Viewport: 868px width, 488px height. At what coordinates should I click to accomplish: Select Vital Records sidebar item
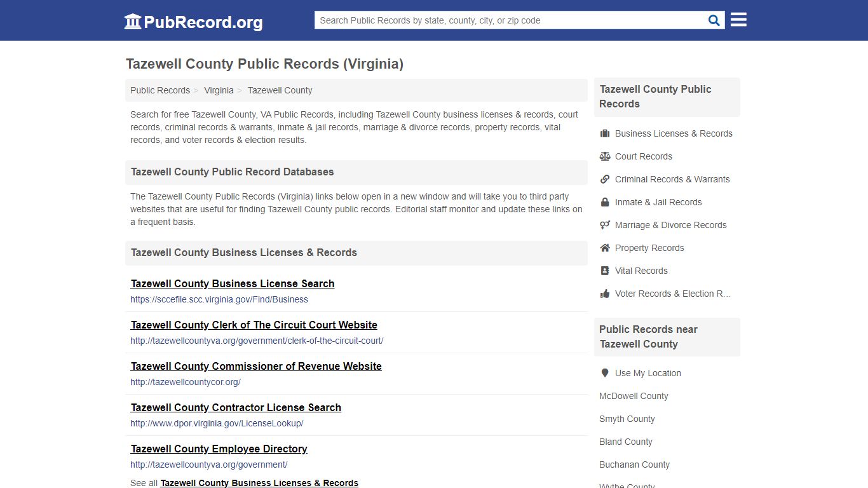[641, 271]
